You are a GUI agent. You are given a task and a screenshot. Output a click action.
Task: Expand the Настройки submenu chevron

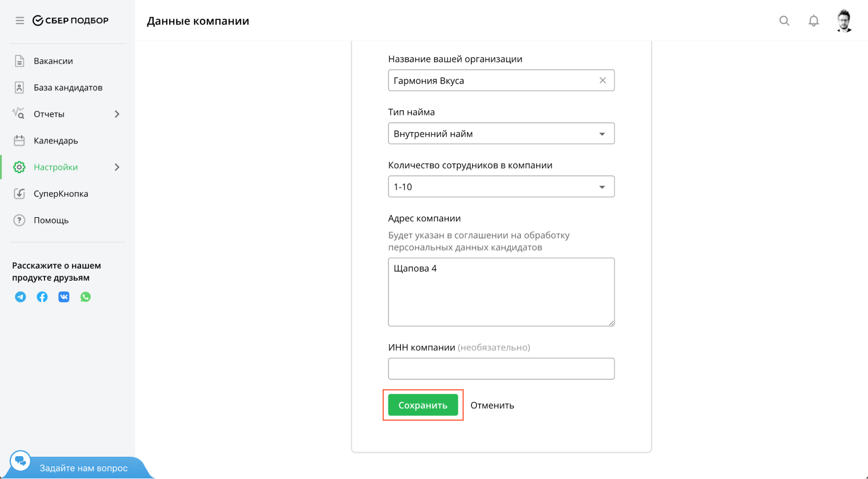click(117, 167)
